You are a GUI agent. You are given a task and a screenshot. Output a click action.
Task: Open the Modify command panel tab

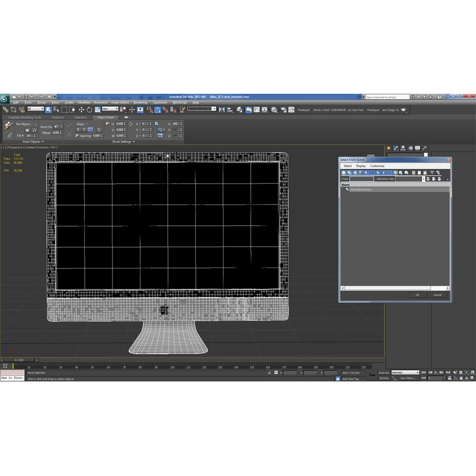(396, 148)
